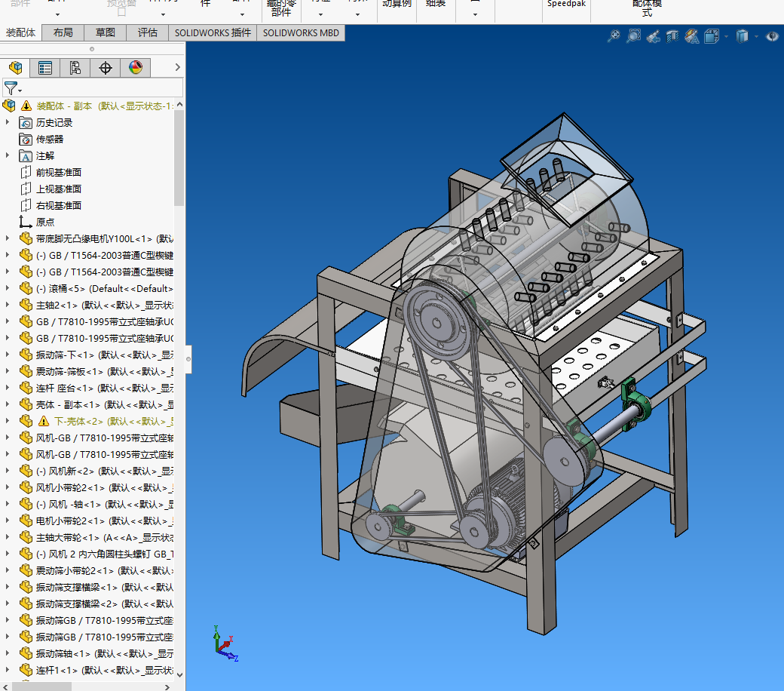The height and width of the screenshot is (691, 784).
Task: Switch to the 草图 tab
Action: [x=106, y=32]
